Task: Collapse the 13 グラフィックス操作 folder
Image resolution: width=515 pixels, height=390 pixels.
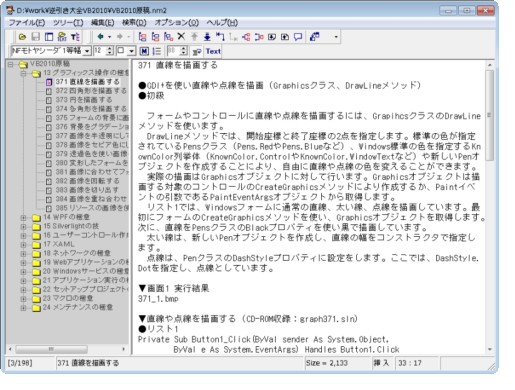Action: coord(23,73)
